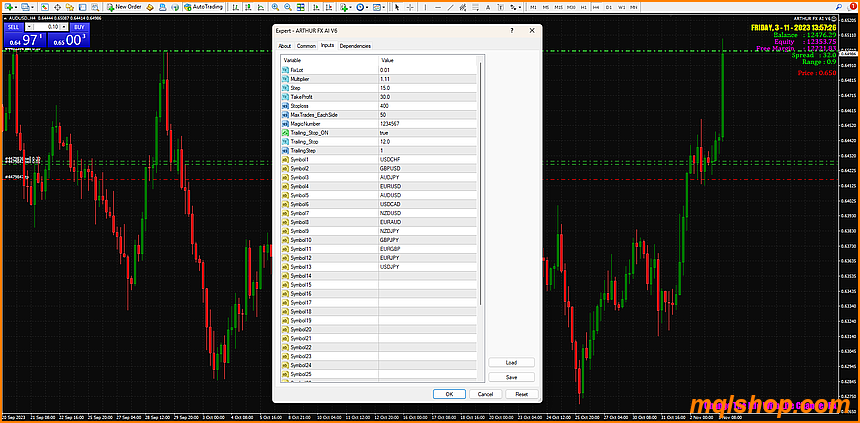
Task: Click the lot volume field 0.10
Action: (x=48, y=27)
